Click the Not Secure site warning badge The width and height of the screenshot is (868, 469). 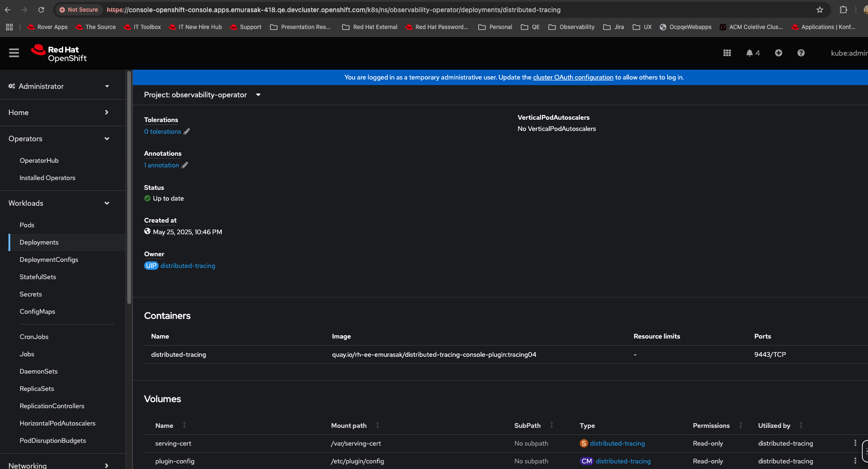tap(79, 10)
